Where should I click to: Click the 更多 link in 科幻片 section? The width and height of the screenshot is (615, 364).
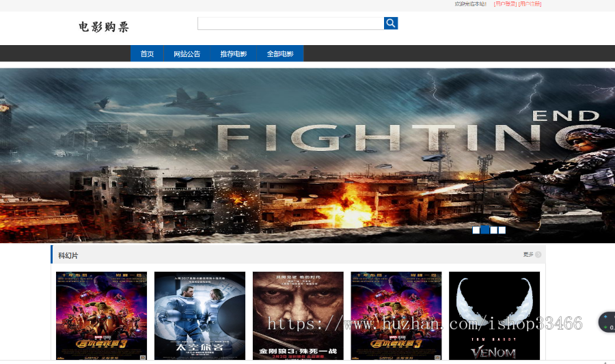point(528,255)
